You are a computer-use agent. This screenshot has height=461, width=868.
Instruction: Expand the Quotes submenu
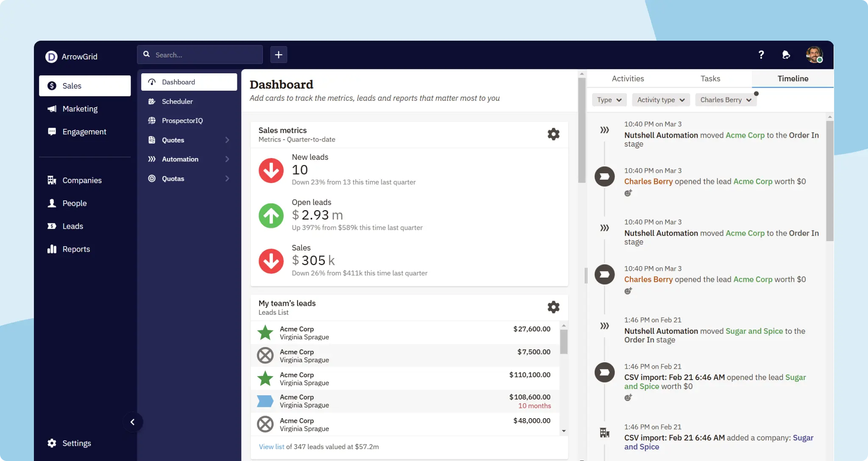173,140
